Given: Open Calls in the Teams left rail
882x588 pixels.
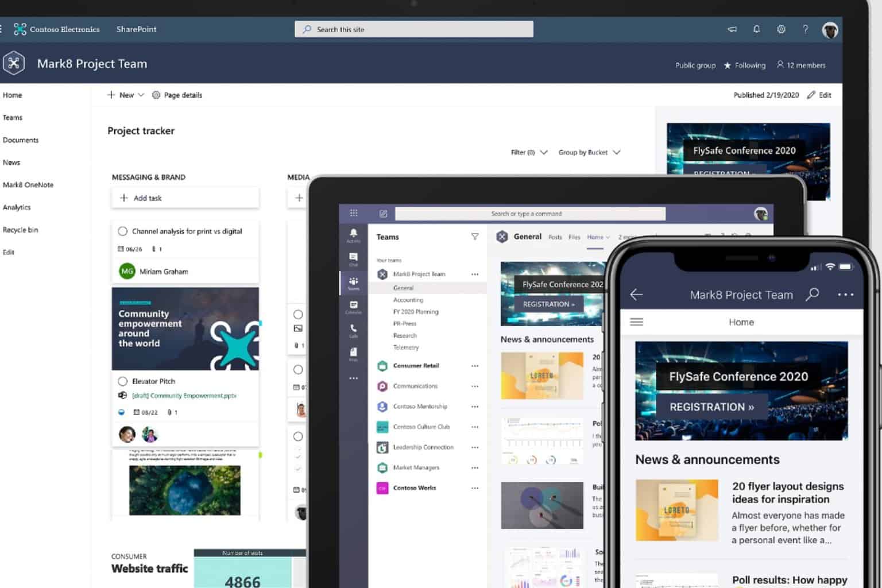Looking at the screenshot, I should point(353,330).
